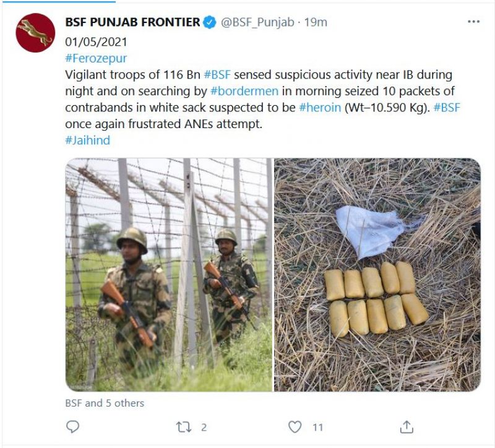Share the tweet using share icon

click(x=406, y=426)
